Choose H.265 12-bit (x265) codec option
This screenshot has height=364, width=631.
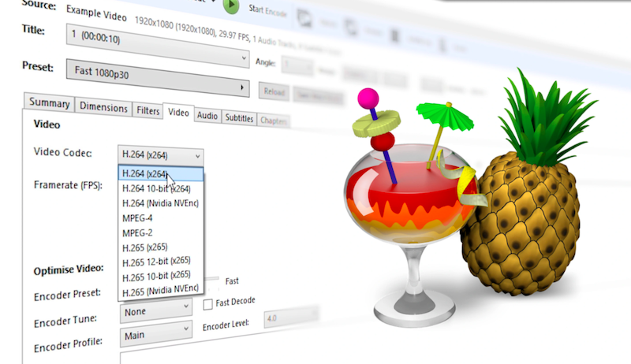pos(161,262)
